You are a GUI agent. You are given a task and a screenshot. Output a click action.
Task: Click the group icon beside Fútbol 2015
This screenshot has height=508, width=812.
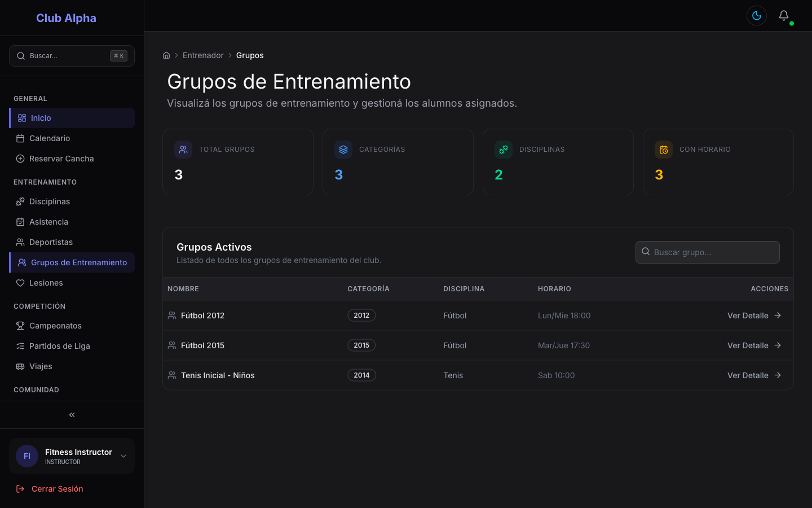tap(172, 345)
